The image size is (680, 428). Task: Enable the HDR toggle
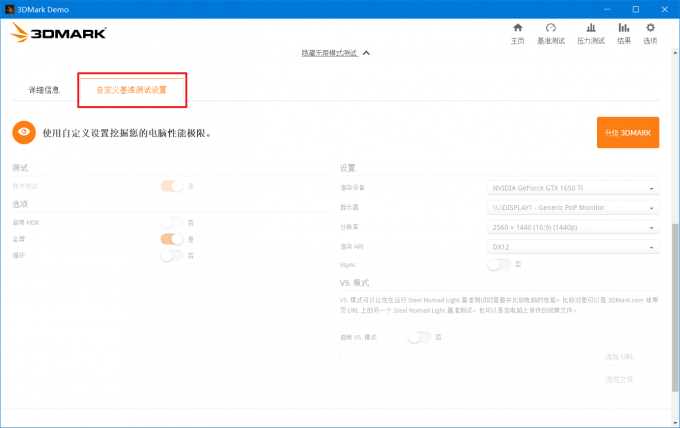click(172, 222)
